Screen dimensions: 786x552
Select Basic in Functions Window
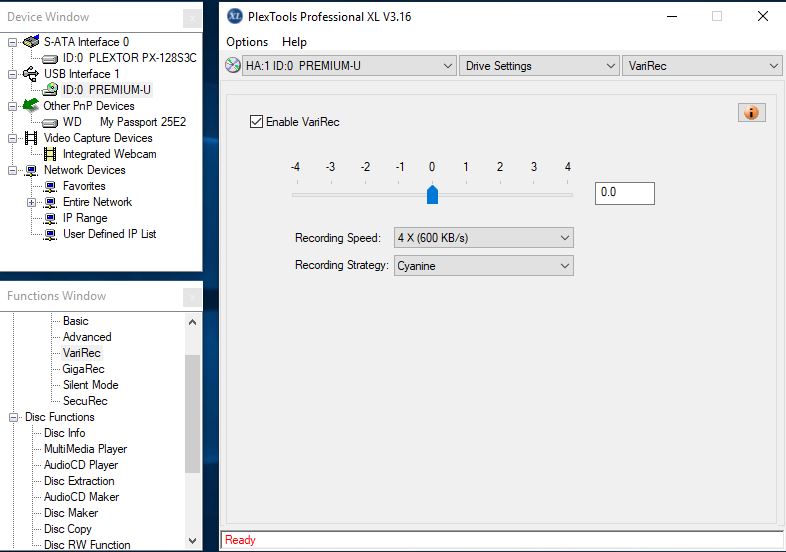[x=76, y=321]
